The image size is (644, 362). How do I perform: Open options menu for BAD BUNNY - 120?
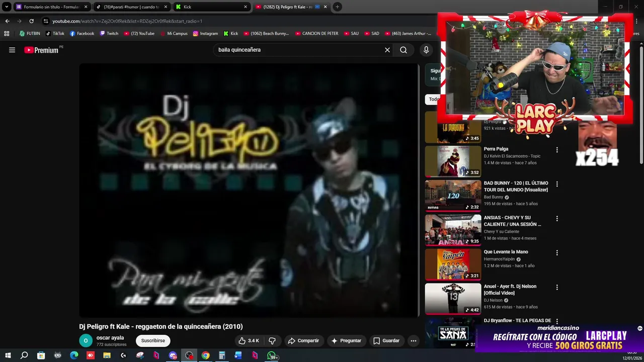[x=556, y=184]
